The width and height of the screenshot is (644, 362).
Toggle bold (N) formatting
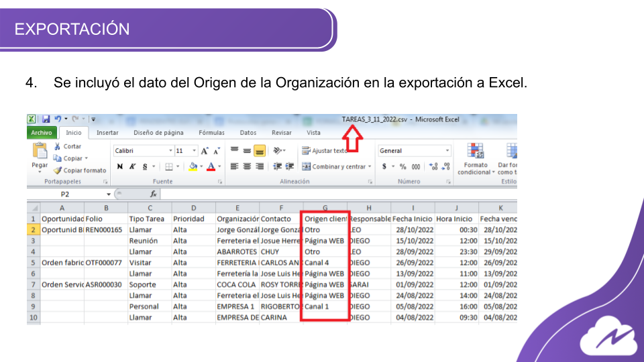pos(120,166)
